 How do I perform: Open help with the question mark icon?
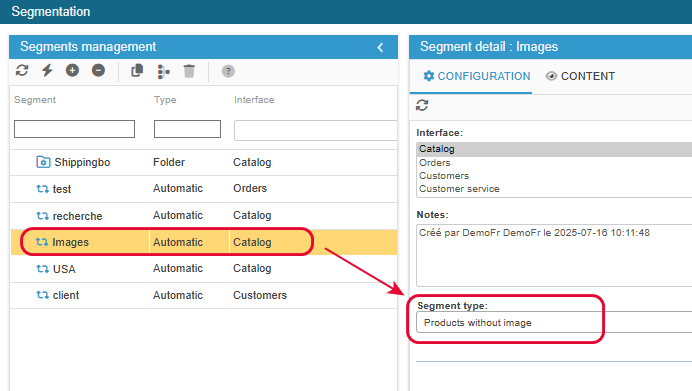(228, 71)
